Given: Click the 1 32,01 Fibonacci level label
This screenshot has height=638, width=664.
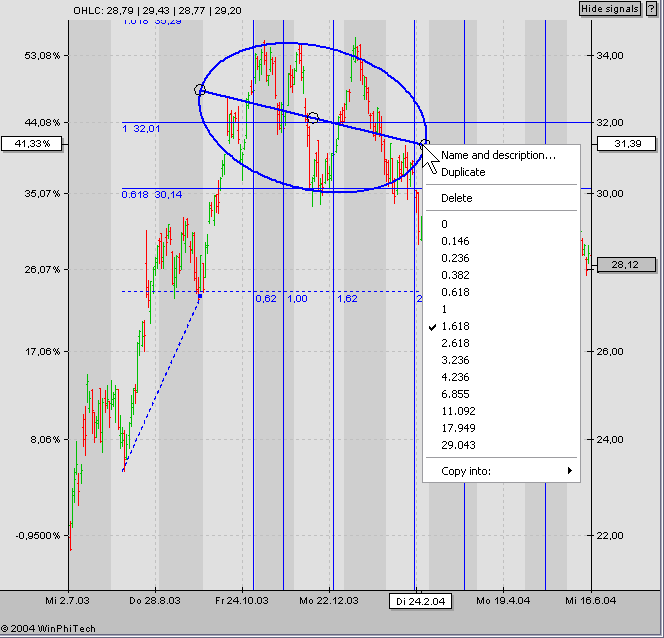Looking at the screenshot, I should pyautogui.click(x=141, y=128).
